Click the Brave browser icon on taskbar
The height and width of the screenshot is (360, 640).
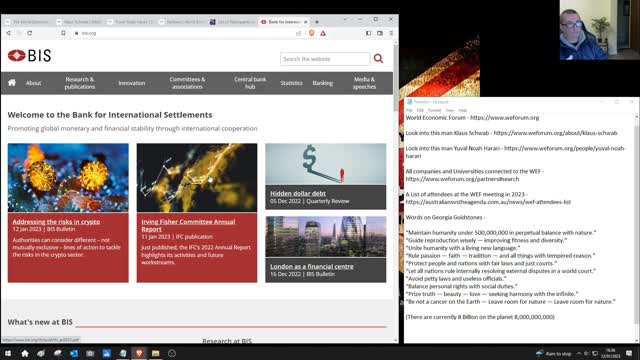point(139,353)
